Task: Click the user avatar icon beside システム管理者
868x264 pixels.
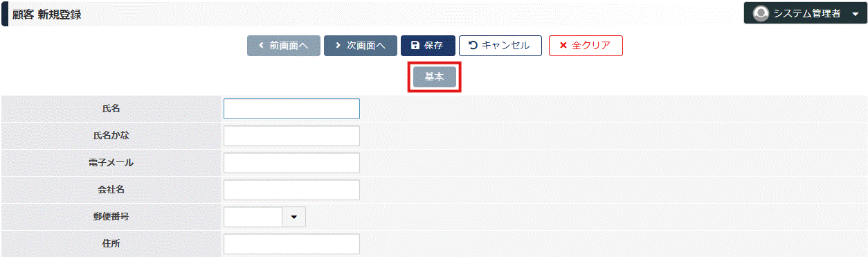Action: 761,13
